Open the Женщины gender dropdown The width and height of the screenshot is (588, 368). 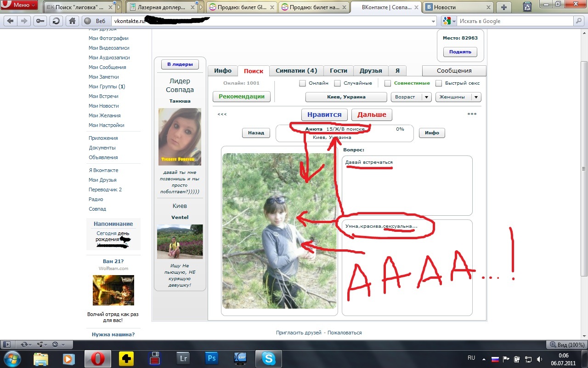click(x=458, y=97)
